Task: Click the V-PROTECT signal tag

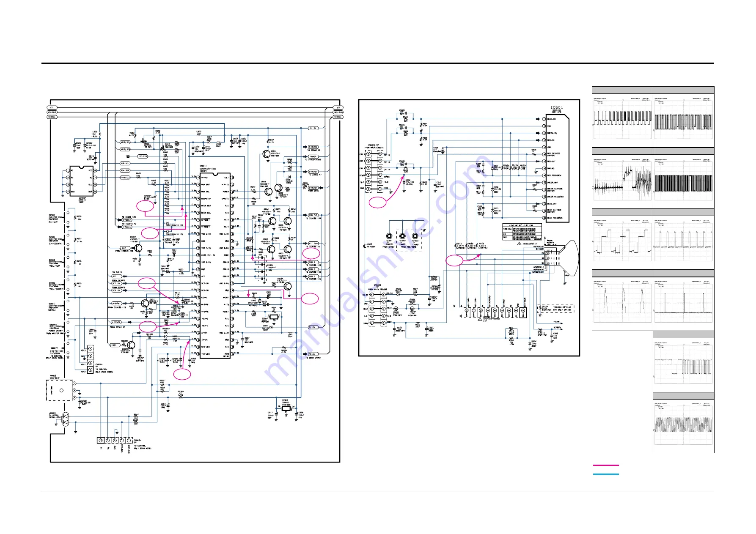Action: click(x=124, y=178)
